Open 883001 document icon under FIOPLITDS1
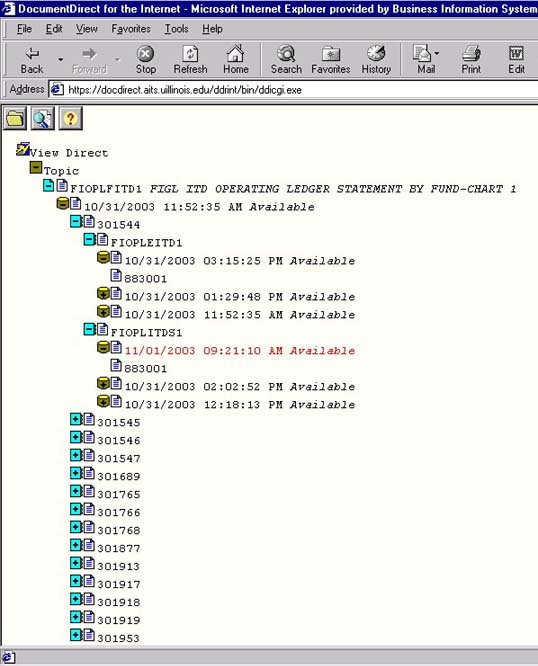Viewport: 538px width, 666px height. 116,365
